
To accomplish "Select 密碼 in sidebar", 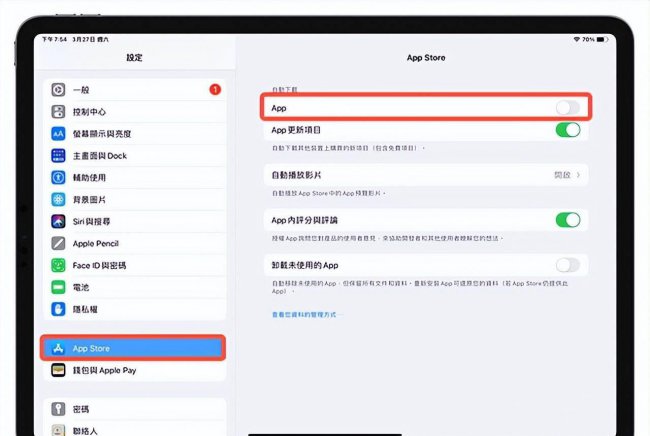I will click(x=135, y=409).
